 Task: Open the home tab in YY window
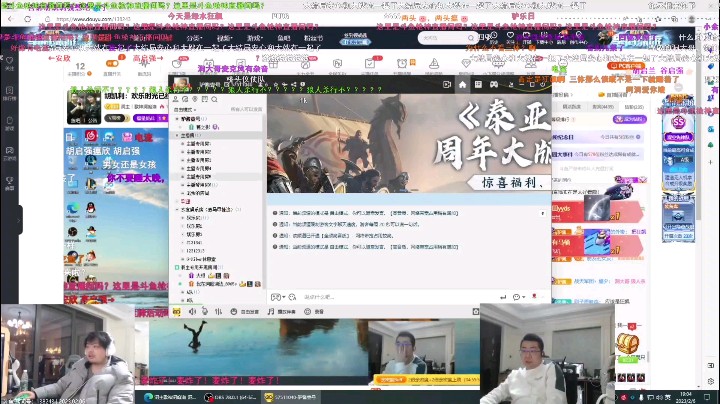click(462, 84)
